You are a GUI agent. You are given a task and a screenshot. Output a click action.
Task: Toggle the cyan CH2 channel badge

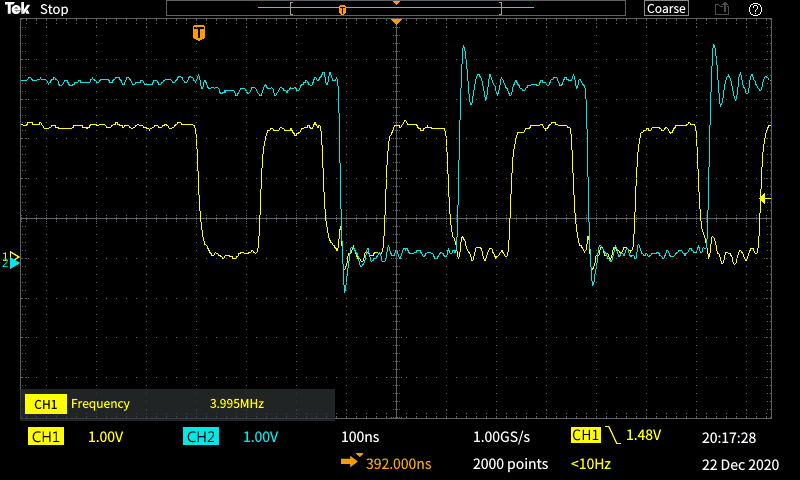point(201,437)
